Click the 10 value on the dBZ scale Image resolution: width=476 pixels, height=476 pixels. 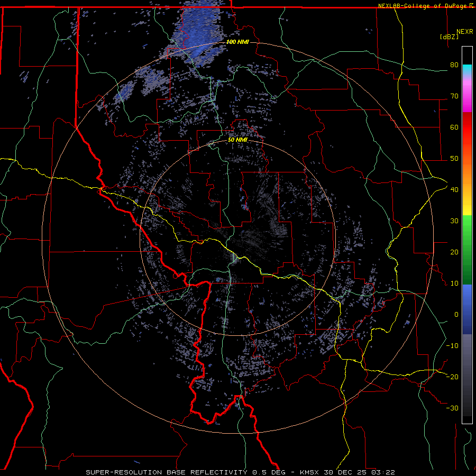(x=454, y=283)
